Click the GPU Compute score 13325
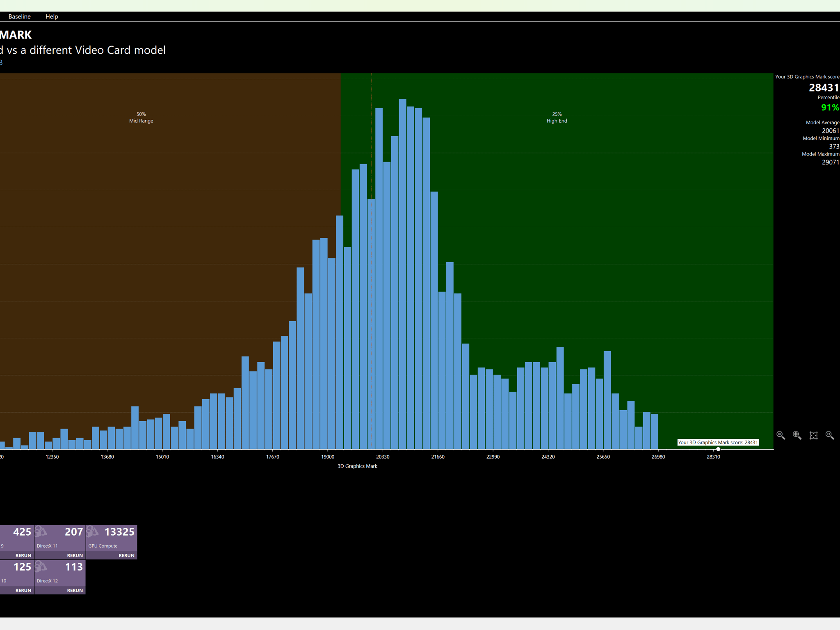 119,532
